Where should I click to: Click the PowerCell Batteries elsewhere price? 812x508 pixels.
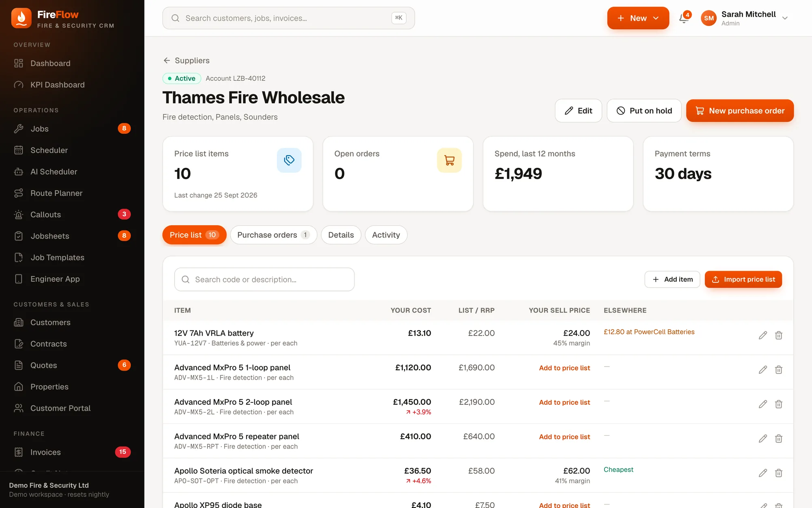649,332
